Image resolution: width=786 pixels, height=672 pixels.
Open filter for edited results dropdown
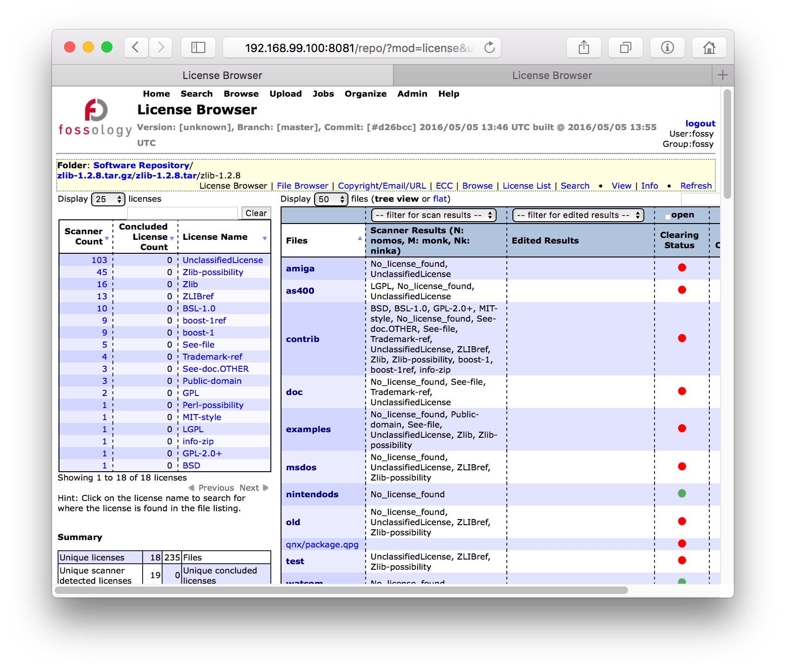[x=578, y=215]
